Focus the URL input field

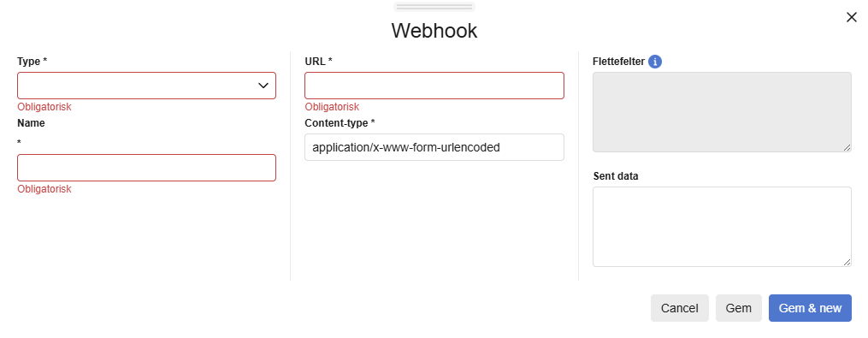434,86
